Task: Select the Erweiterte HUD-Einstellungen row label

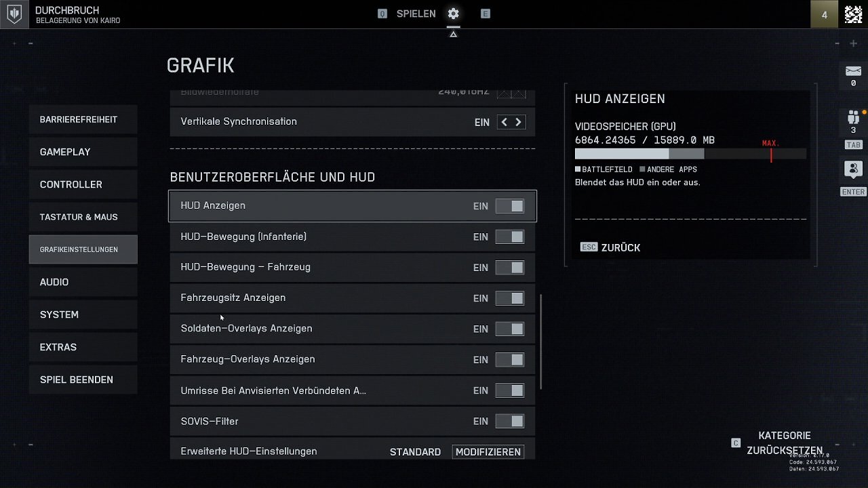Action: (x=249, y=451)
